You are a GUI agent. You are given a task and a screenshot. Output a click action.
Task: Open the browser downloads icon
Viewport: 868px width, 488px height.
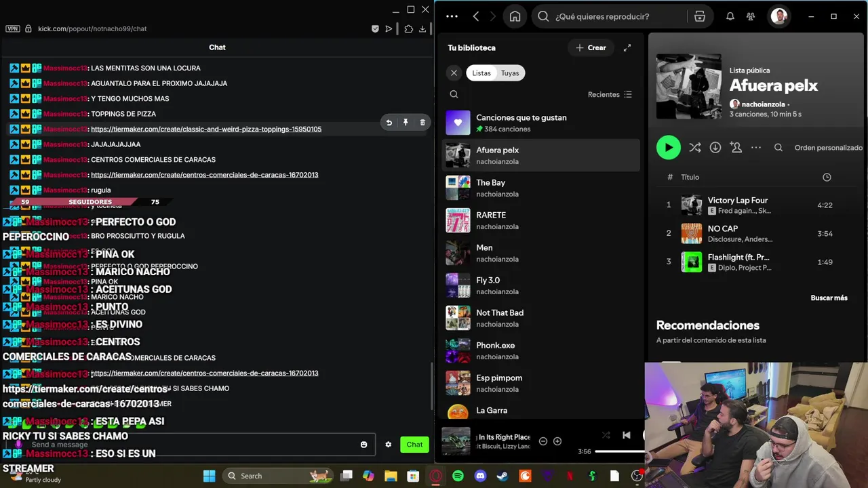[x=422, y=28]
